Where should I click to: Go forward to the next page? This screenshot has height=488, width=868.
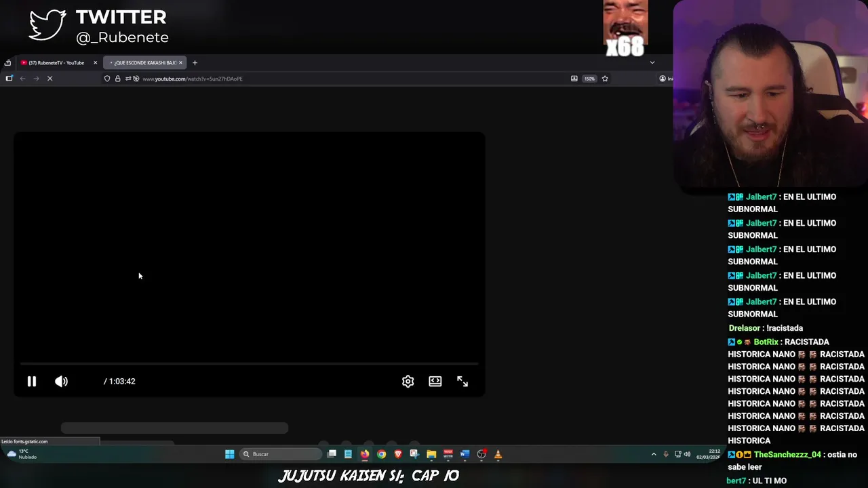(x=36, y=79)
